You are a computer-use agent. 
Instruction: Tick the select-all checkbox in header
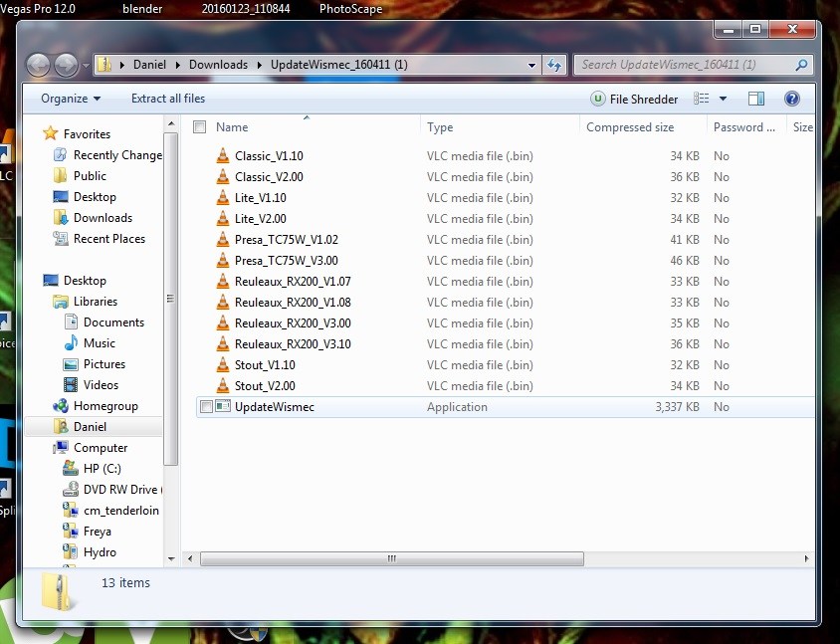pos(199,127)
